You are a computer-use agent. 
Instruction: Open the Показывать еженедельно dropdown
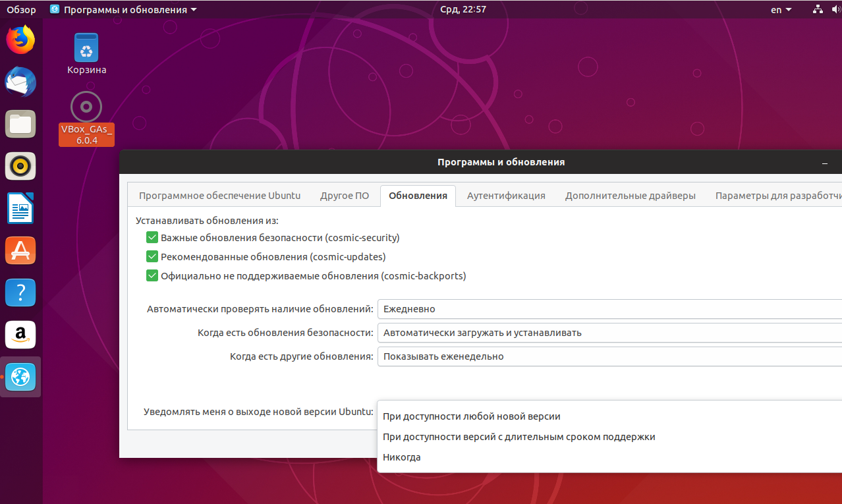[x=609, y=356]
